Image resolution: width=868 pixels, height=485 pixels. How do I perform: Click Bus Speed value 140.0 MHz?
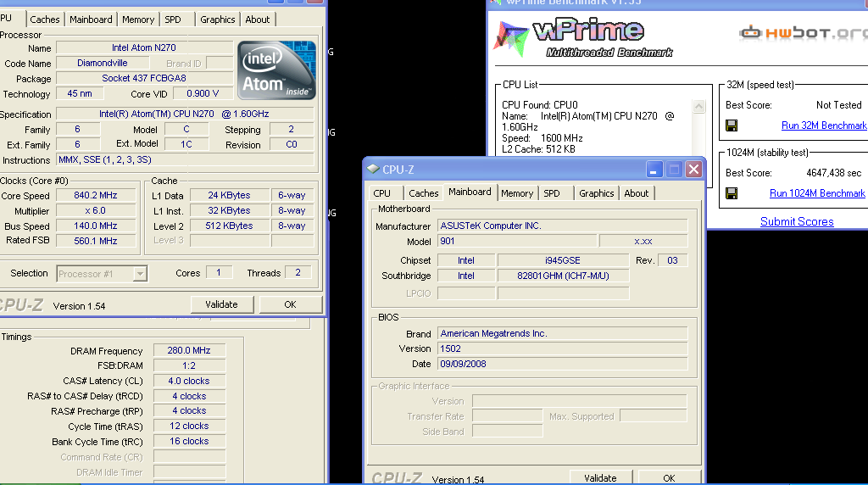tap(96, 226)
